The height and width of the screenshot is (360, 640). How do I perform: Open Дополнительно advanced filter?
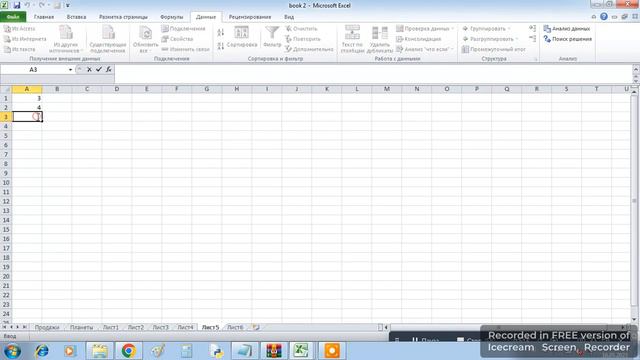coord(309,49)
